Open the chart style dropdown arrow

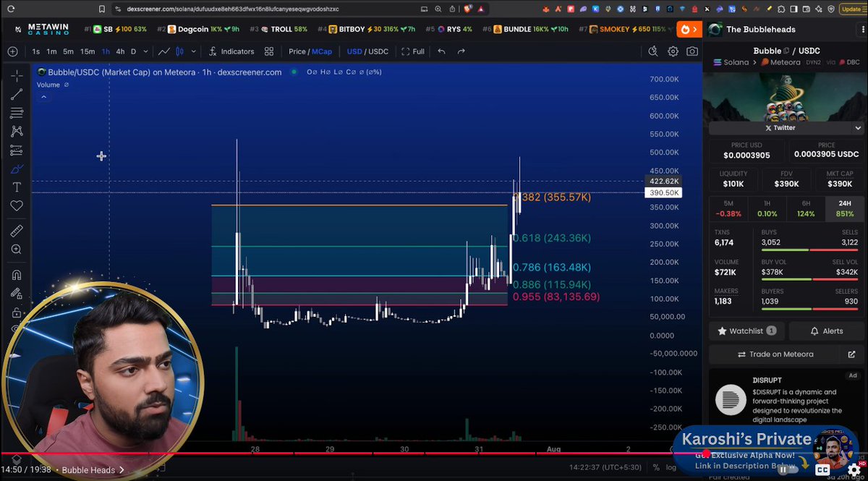[192, 51]
